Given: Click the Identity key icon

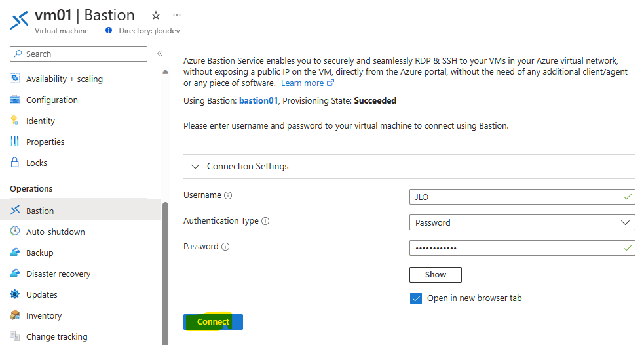Looking at the screenshot, I should pos(15,121).
